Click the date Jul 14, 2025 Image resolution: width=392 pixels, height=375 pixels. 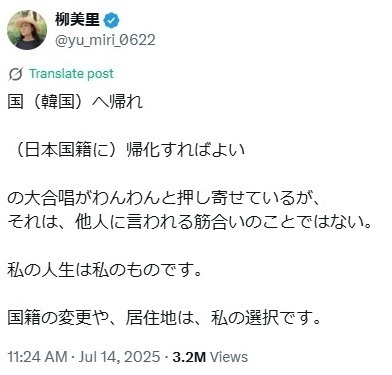pyautogui.click(x=119, y=357)
